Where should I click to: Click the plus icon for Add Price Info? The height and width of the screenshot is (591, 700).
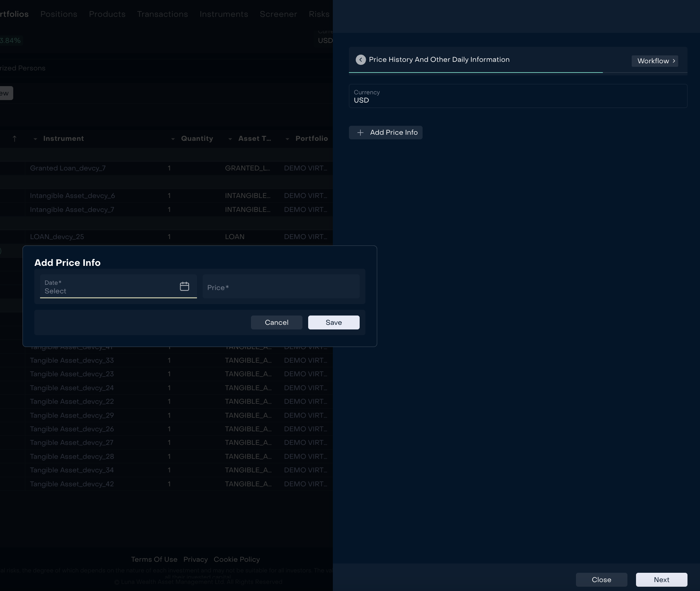[360, 133]
